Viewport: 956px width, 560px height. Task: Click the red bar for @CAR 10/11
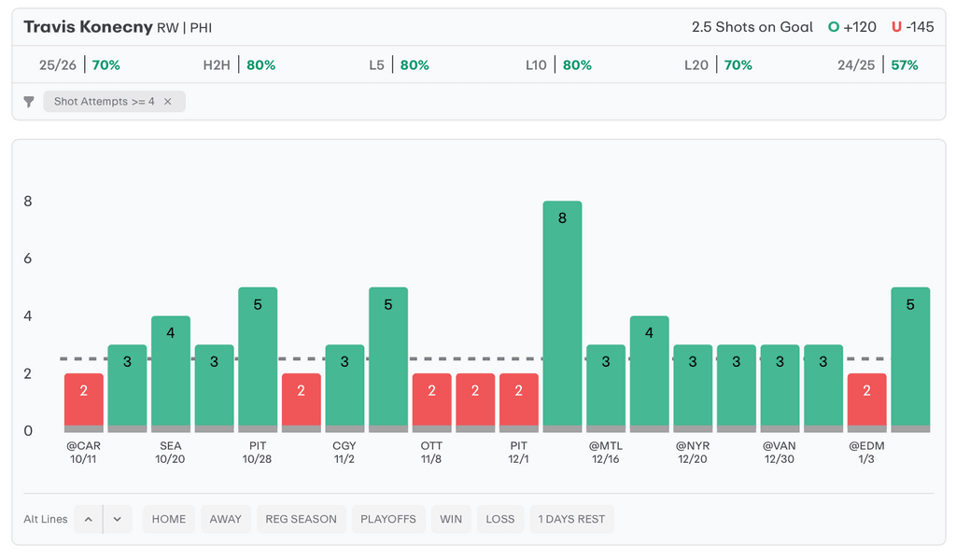click(x=84, y=401)
